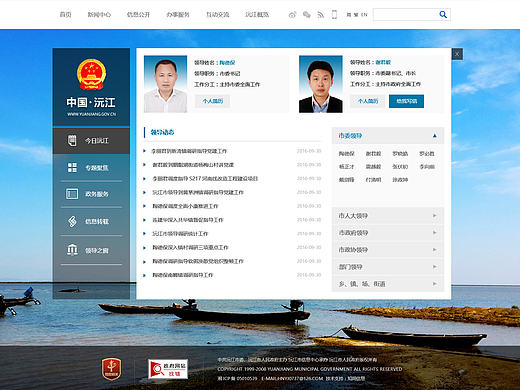Select the 专题聚焦 sidebar tab
Image resolution: width=520 pixels, height=390 pixels.
[x=91, y=167]
